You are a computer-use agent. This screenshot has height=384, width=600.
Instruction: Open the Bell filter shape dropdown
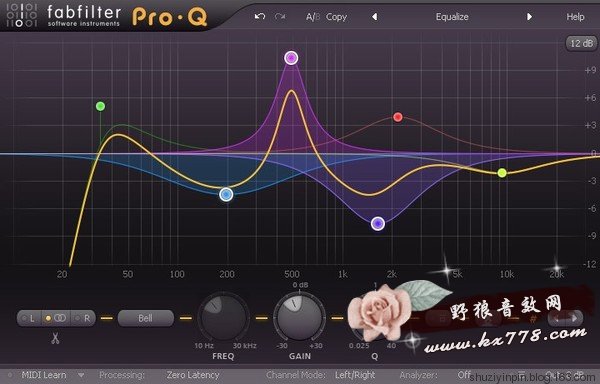(145, 318)
